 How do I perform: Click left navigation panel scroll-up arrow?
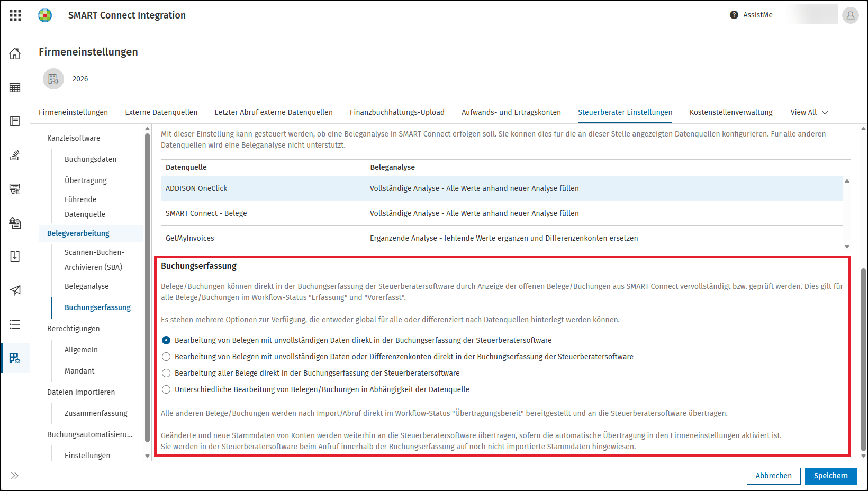click(148, 129)
